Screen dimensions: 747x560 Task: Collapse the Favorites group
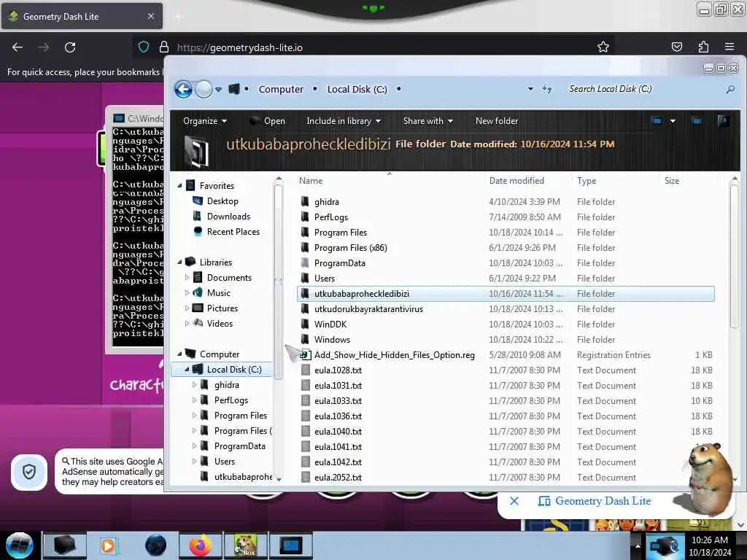click(179, 186)
